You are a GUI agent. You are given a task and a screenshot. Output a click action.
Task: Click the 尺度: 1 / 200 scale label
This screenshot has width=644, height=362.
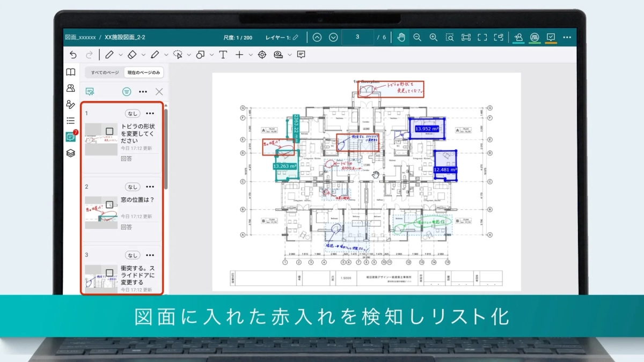(238, 37)
